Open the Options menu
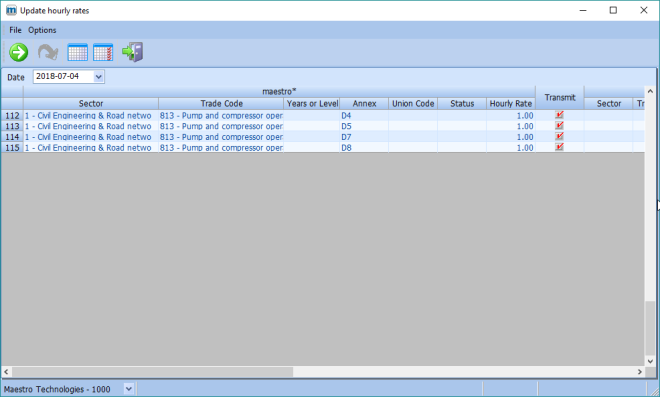This screenshot has height=397, width=660. click(42, 30)
